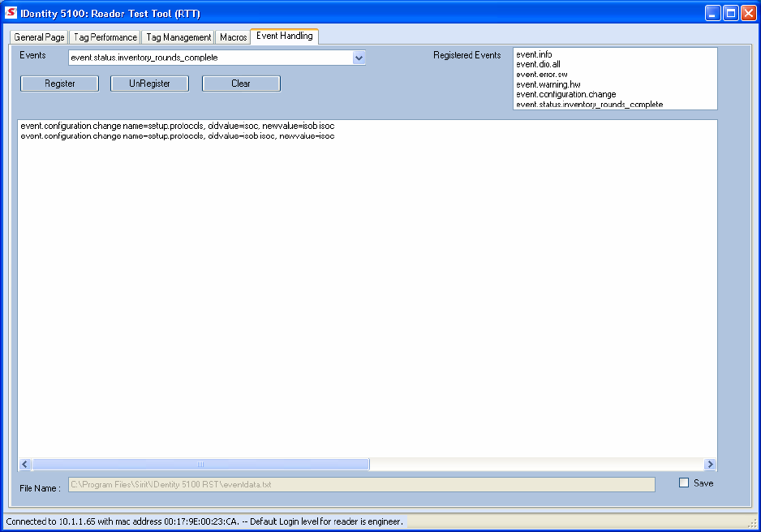
Task: Click the Register button
Action: [60, 84]
